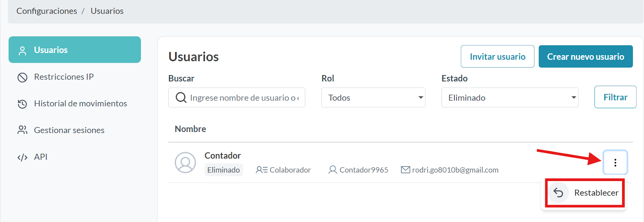The width and height of the screenshot is (644, 222).
Task: Go to Historial de movimientos section
Action: coord(80,104)
